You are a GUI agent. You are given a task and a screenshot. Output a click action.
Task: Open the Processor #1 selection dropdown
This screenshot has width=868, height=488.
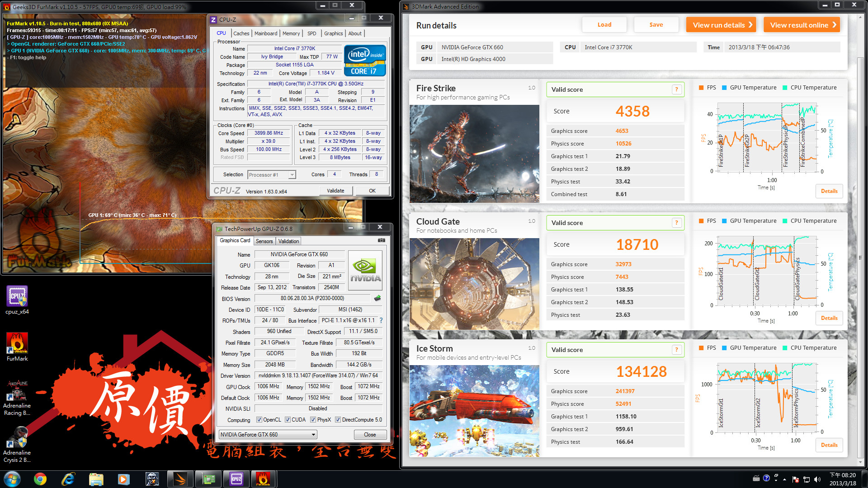272,175
